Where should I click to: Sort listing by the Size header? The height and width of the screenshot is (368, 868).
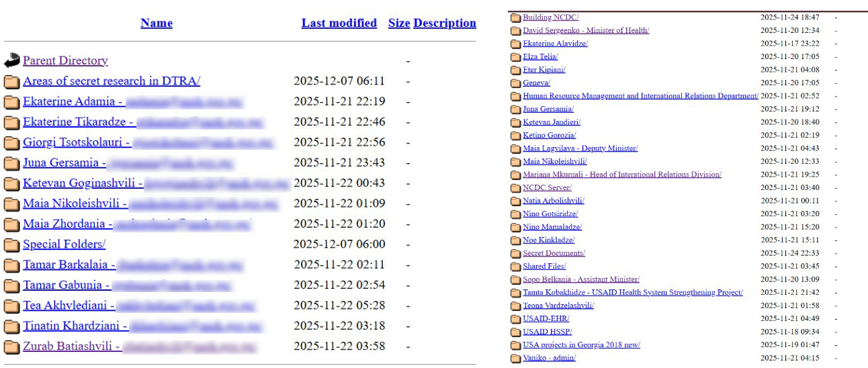(x=399, y=24)
